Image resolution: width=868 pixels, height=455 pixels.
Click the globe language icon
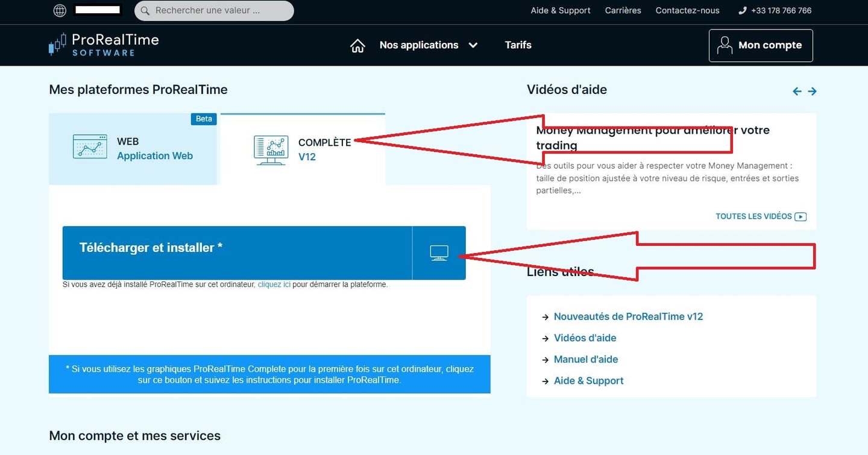click(x=60, y=10)
